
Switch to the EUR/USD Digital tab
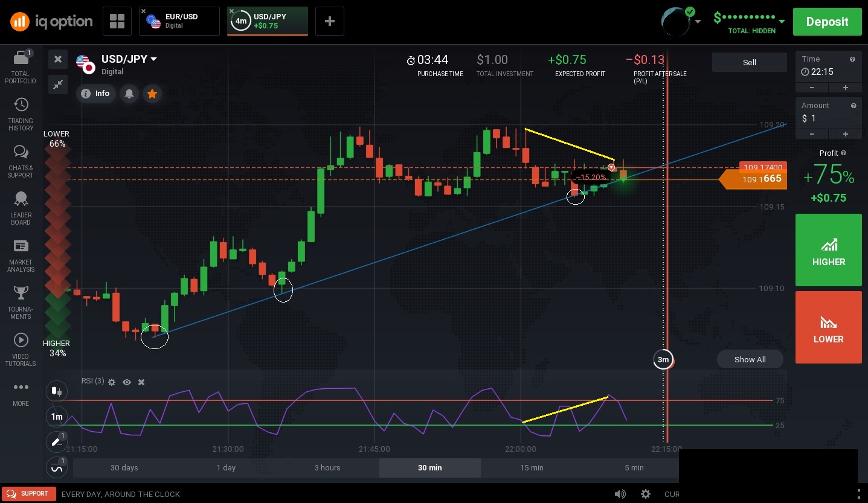(179, 21)
